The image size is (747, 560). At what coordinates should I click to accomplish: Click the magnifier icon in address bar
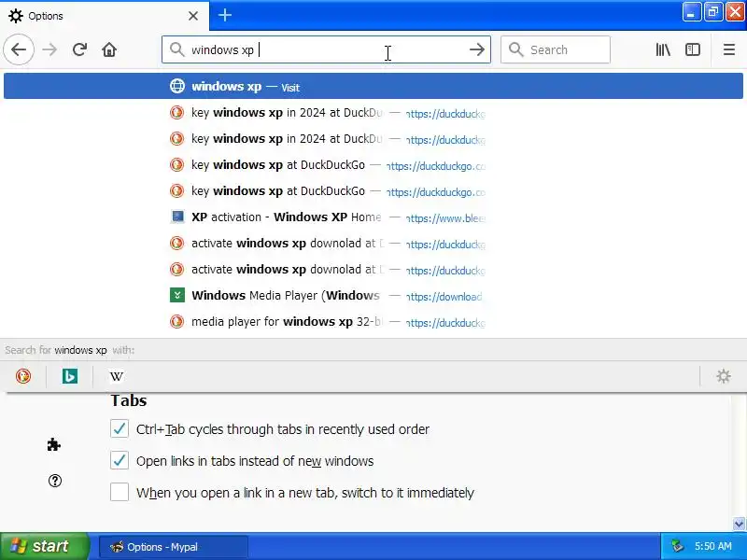click(176, 49)
